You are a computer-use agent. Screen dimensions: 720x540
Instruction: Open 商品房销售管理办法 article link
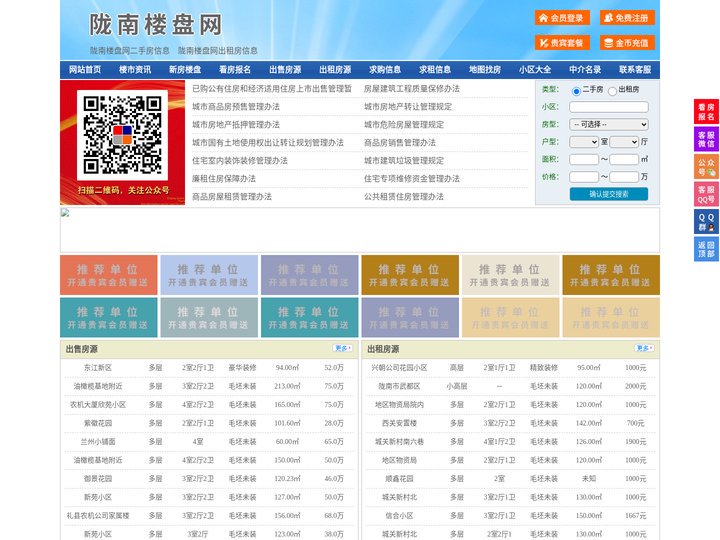(400, 142)
